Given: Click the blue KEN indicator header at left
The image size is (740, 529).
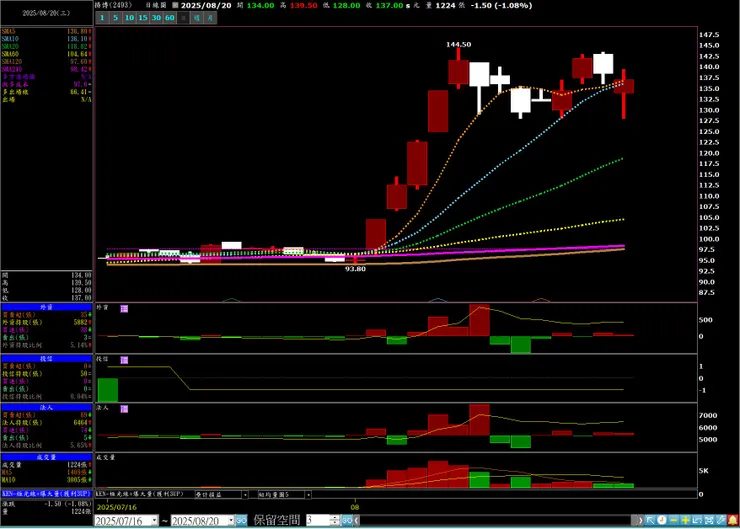Looking at the screenshot, I should coord(46,494).
